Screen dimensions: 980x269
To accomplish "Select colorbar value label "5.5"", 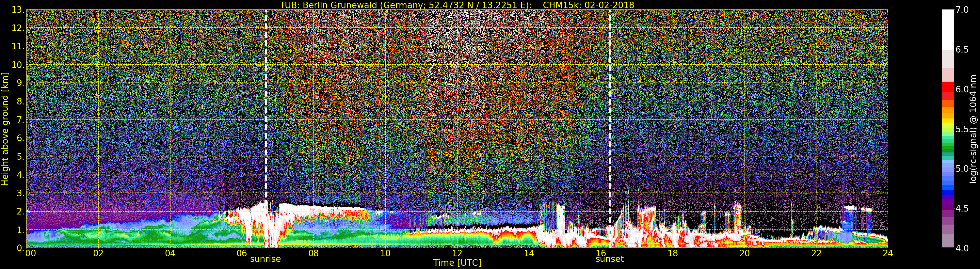I will [962, 129].
